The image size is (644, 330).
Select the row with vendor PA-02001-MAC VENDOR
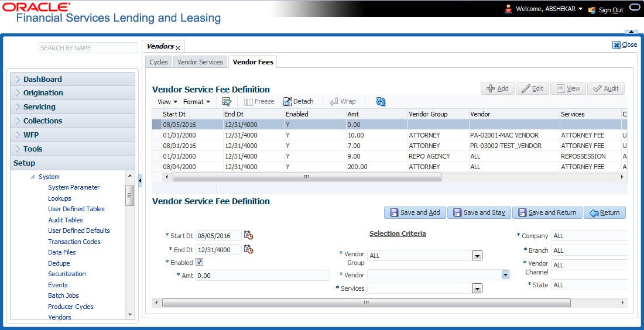(x=389, y=135)
